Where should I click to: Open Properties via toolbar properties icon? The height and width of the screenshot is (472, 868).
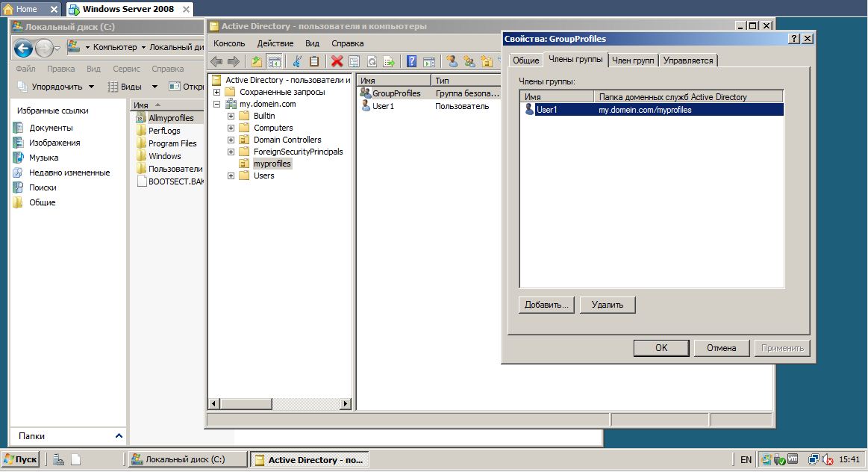coord(355,61)
